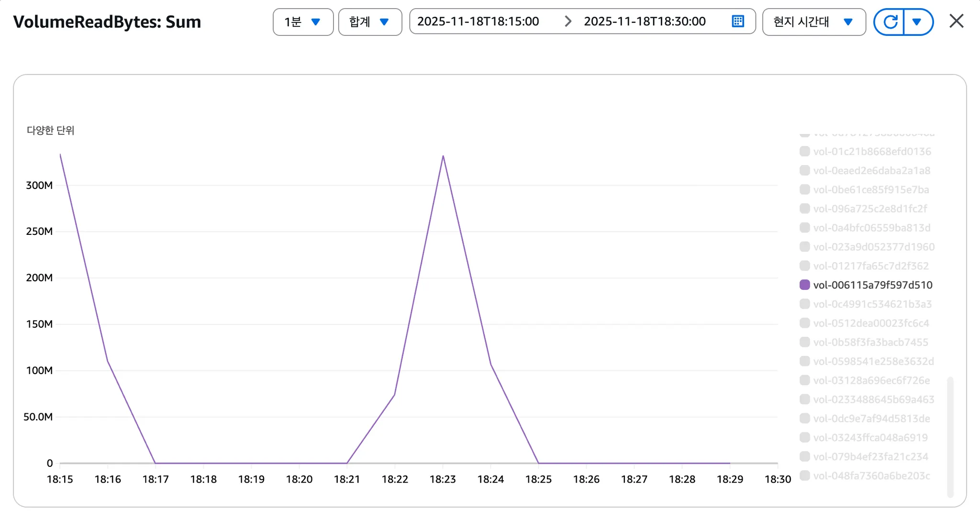Click the legend list scrollbar

pos(950,436)
